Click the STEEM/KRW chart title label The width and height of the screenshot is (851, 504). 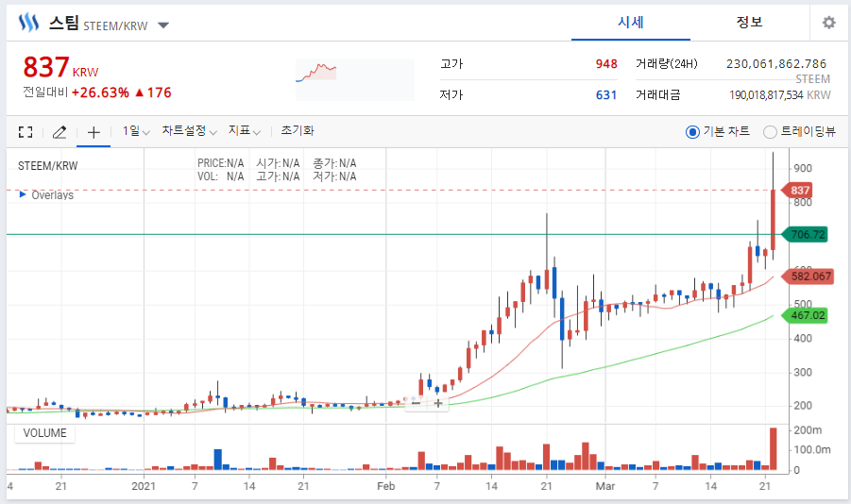(x=48, y=166)
